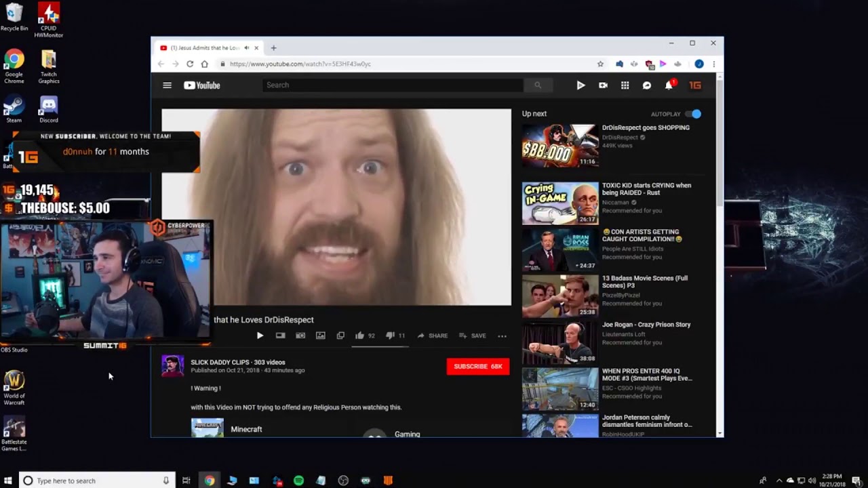Click the video player area
Viewport: 868px width, 488px height.
point(336,207)
